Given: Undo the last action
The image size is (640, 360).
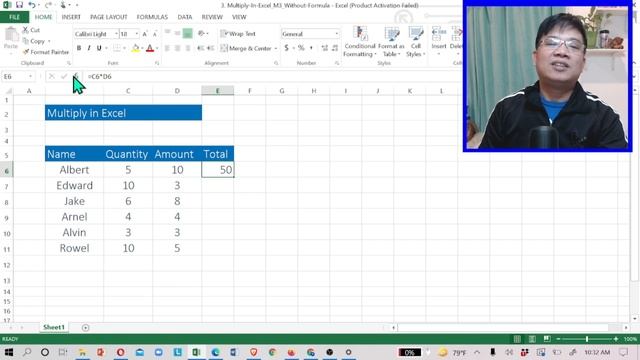Looking at the screenshot, I should (31, 5).
